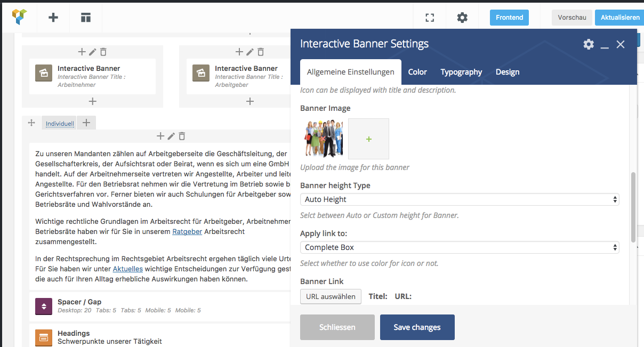Edit the Arbeitnehmer column with pencil icon
Screen dimensions: 644x347
click(93, 52)
